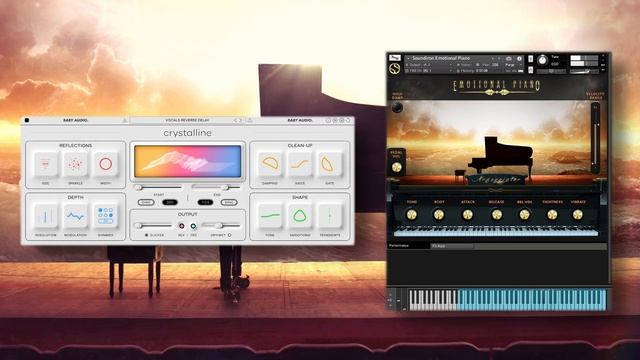640x360 pixels.
Task: Click the Width circle control in Reflections
Action: tap(105, 164)
